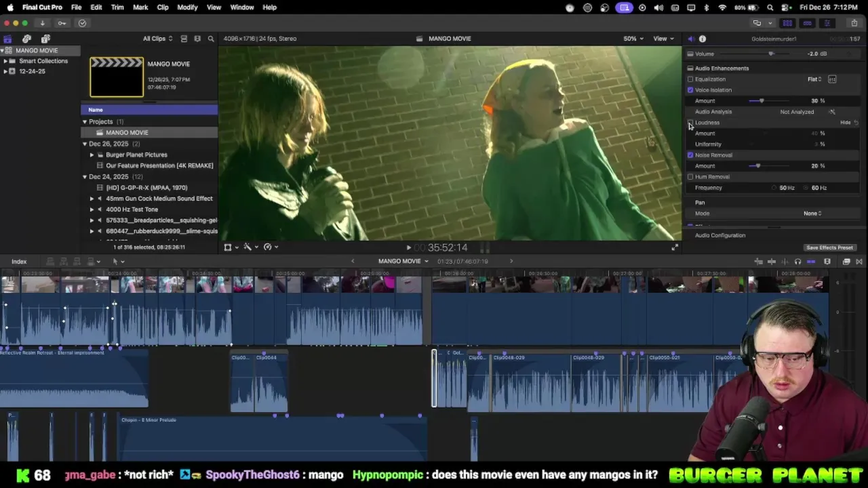Expand the Burger Planet Pictures clip
This screenshot has width=868, height=488.
pyautogui.click(x=92, y=155)
